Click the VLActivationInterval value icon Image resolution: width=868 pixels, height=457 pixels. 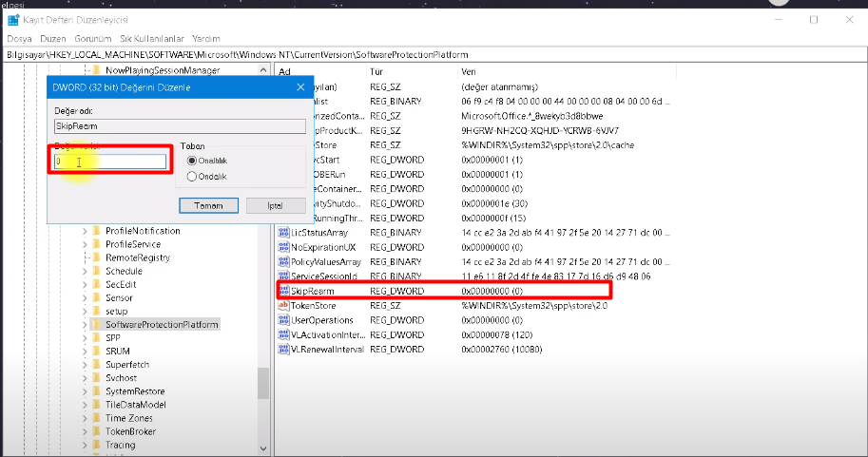pyautogui.click(x=283, y=334)
